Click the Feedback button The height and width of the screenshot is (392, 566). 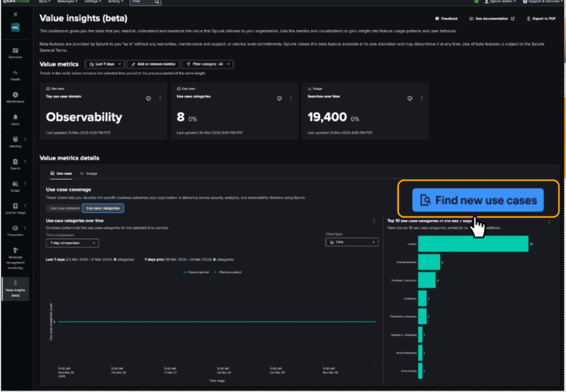[446, 19]
